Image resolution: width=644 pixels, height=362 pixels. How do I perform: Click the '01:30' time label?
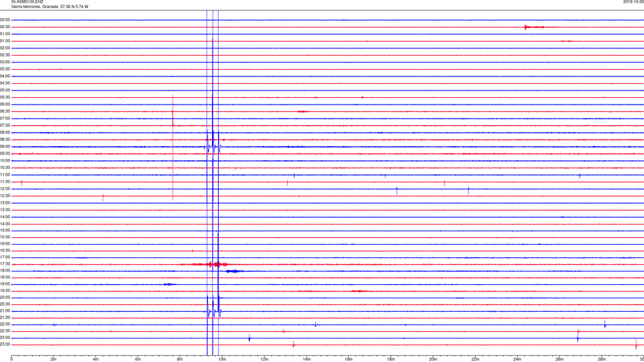5,41
